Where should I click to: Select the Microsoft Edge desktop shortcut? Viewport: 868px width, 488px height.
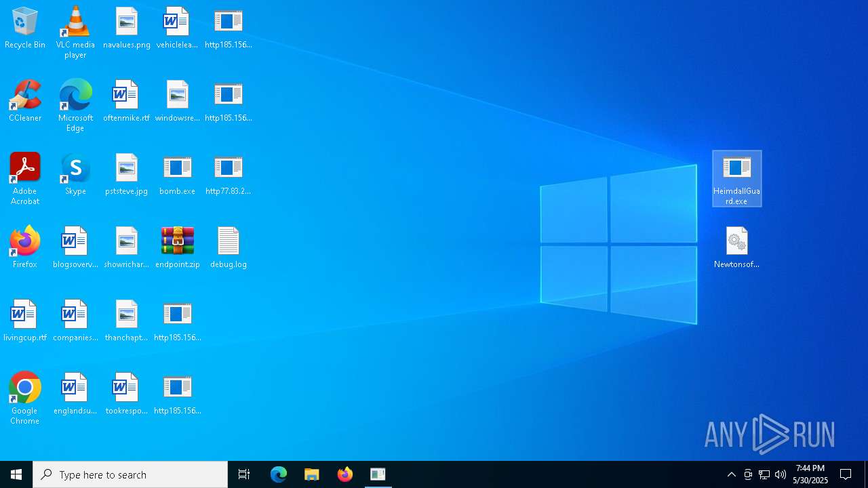(75, 106)
